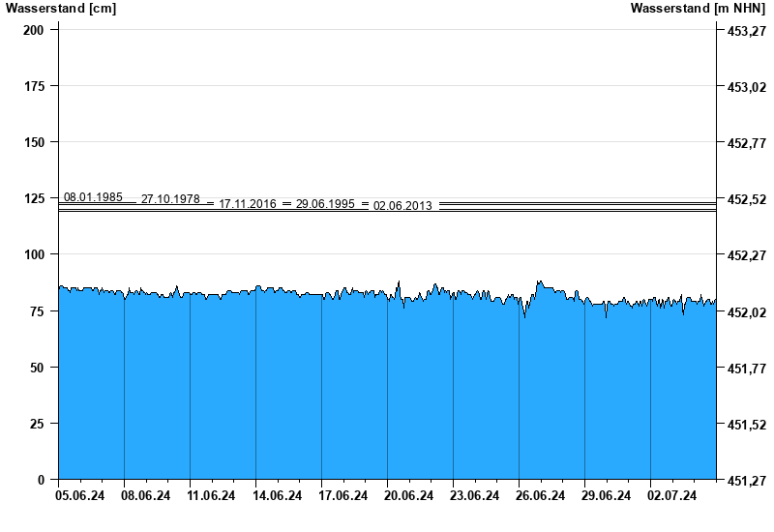Click the 17.11.2016 reference line label

248,204
